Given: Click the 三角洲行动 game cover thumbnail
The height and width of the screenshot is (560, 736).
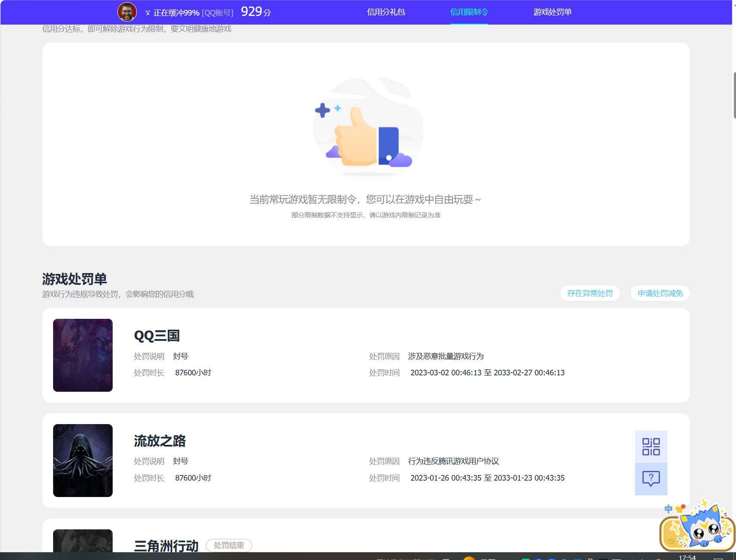Looking at the screenshot, I should [x=83, y=541].
